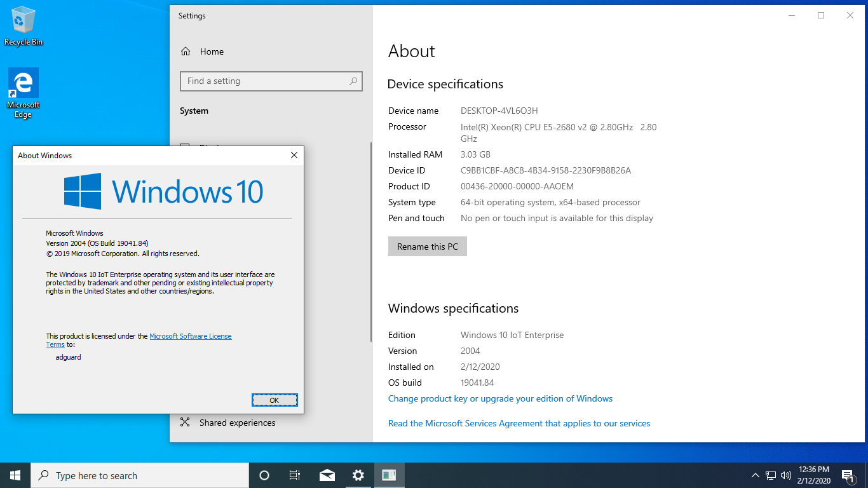
Task: Click the licensee name adguard
Action: click(x=69, y=357)
